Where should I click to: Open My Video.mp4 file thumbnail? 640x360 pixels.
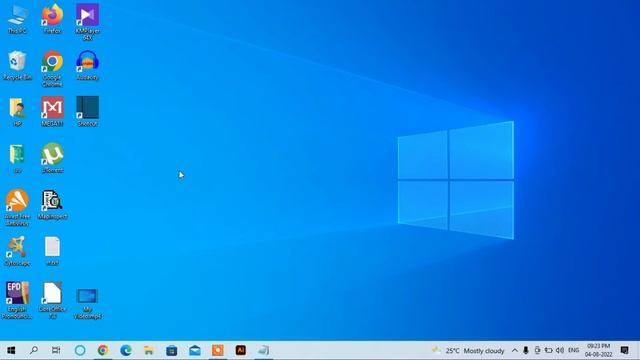pyautogui.click(x=87, y=303)
